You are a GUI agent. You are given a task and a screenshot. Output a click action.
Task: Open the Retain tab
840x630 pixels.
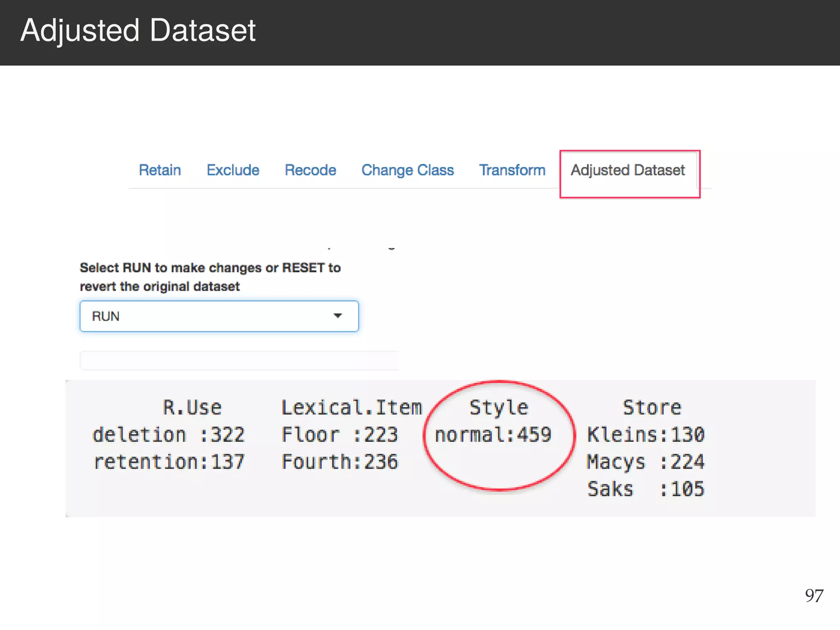160,170
